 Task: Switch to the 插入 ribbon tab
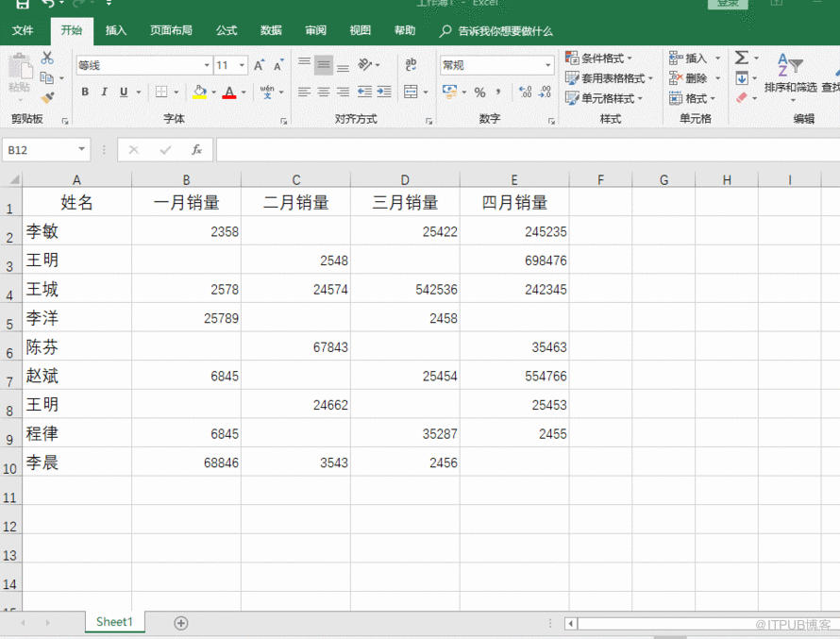116,31
